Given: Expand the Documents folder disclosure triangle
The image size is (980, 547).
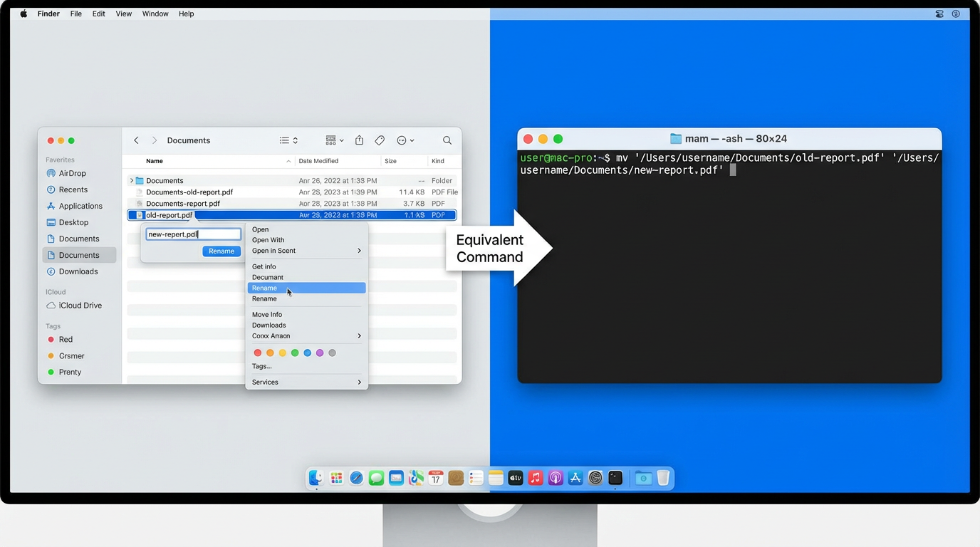Looking at the screenshot, I should pos(131,180).
